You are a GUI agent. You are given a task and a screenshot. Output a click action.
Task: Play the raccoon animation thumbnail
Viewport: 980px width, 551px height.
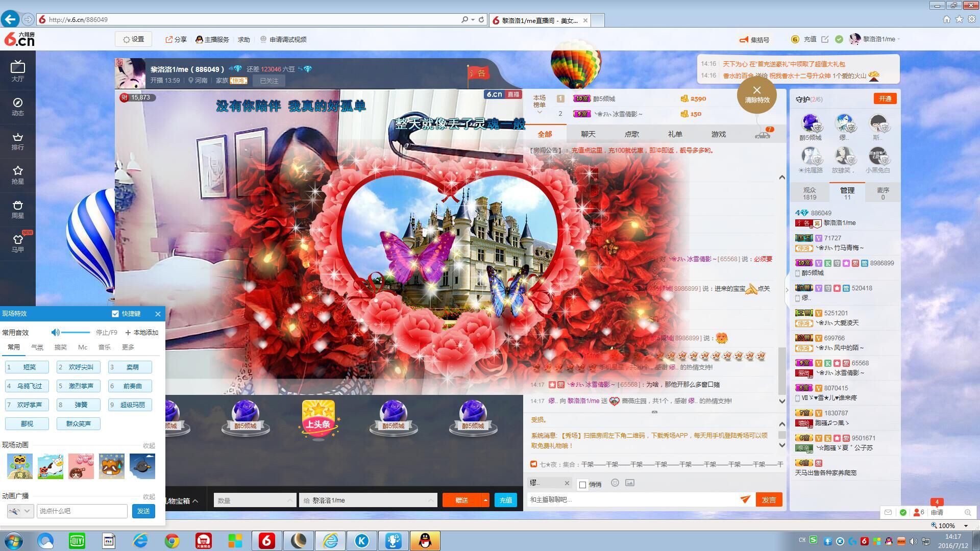[20, 466]
